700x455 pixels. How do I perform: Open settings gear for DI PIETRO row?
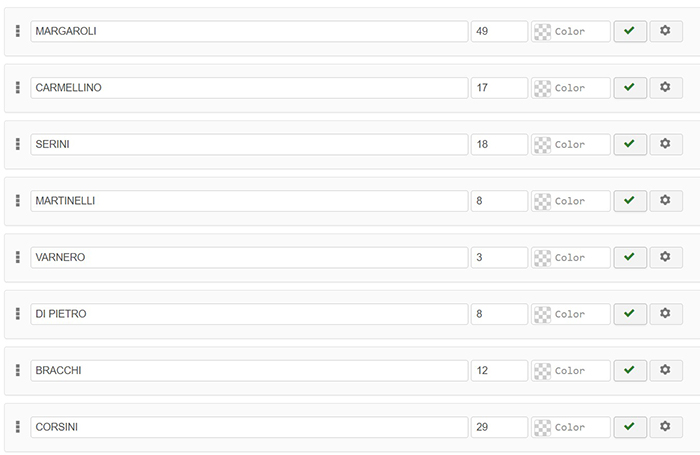[666, 314]
